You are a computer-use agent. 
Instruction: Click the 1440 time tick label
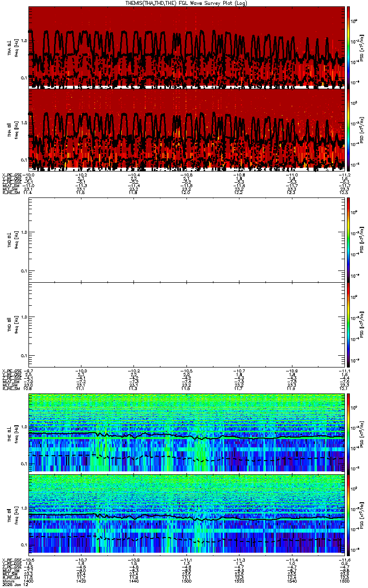point(134,581)
